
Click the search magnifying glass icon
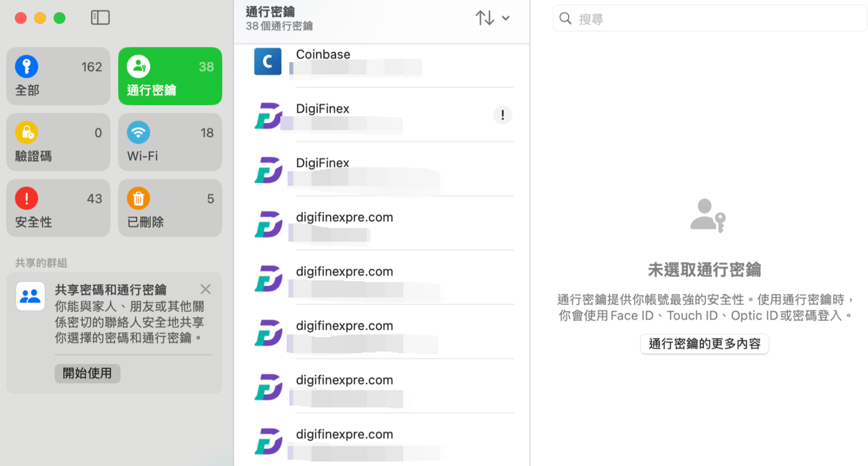565,18
